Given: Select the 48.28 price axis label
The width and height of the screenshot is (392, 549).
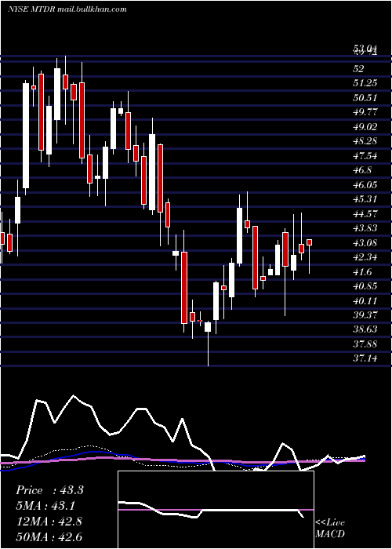Looking at the screenshot, I should click(365, 141).
